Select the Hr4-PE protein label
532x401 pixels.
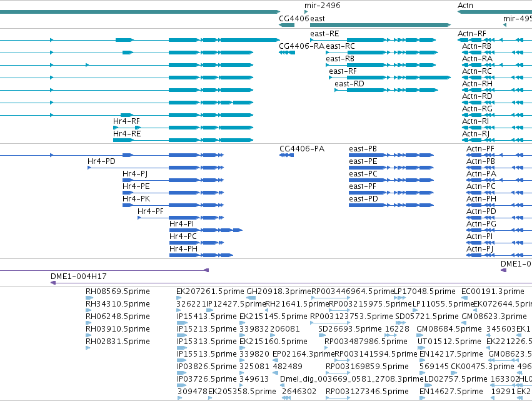[x=136, y=187]
